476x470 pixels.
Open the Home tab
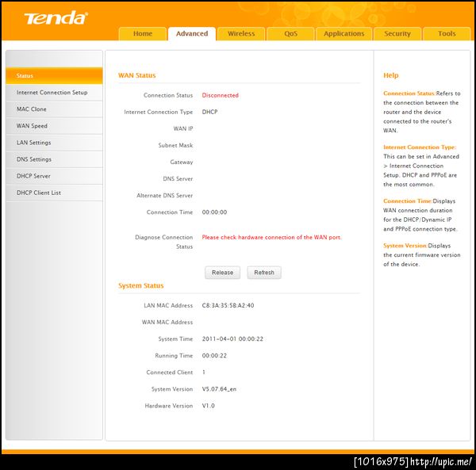coord(143,33)
